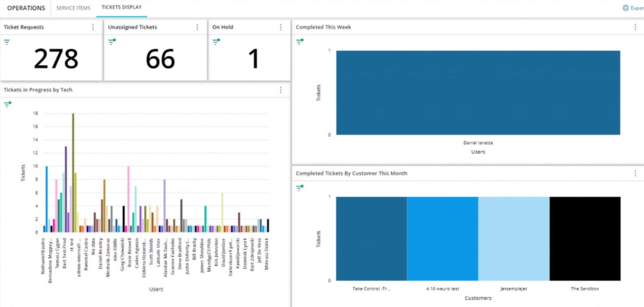
Task: Click the 'On Hold' widget title
Action: point(223,27)
